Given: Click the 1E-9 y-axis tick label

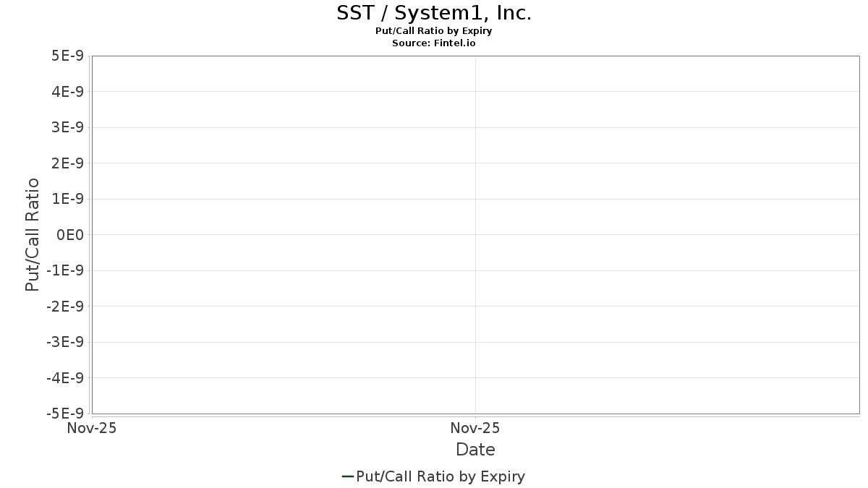Looking at the screenshot, I should (67, 199).
